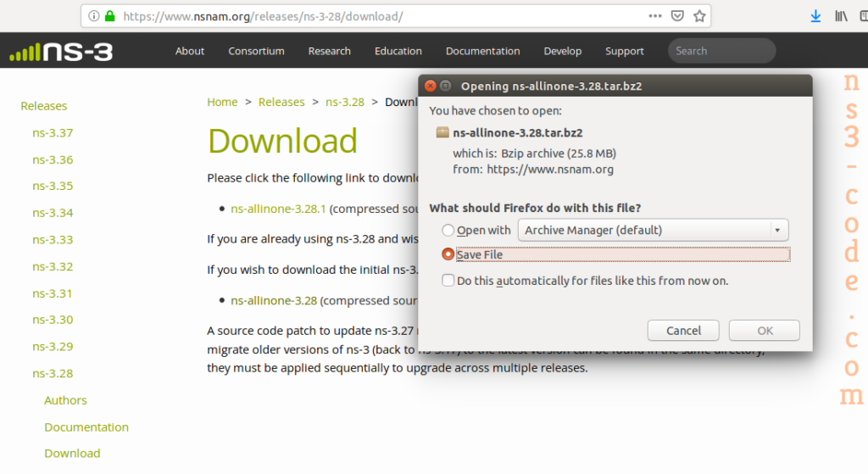Screen dimensions: 868x474
Task: Bookmark this page with the star icon
Action: pos(699,16)
